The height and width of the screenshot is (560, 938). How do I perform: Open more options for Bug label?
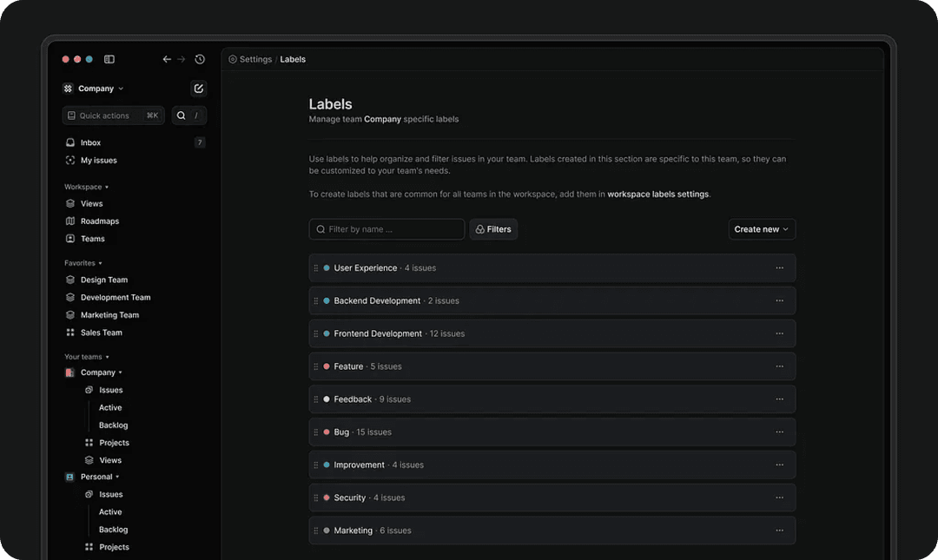click(x=779, y=432)
